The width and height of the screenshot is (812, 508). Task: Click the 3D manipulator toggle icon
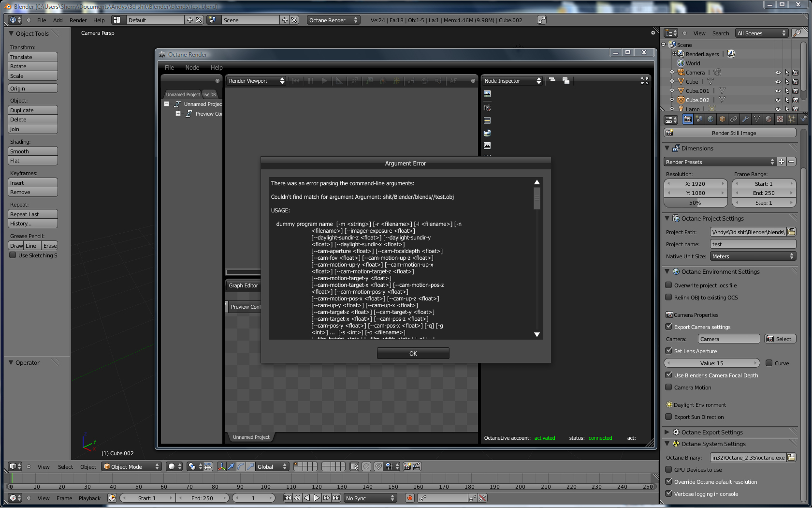tap(221, 466)
